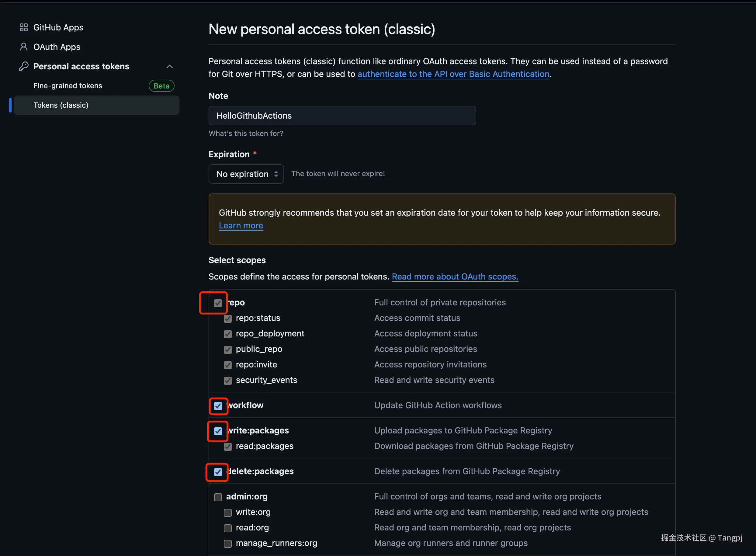Check the write:org scope checkbox

[x=228, y=513]
